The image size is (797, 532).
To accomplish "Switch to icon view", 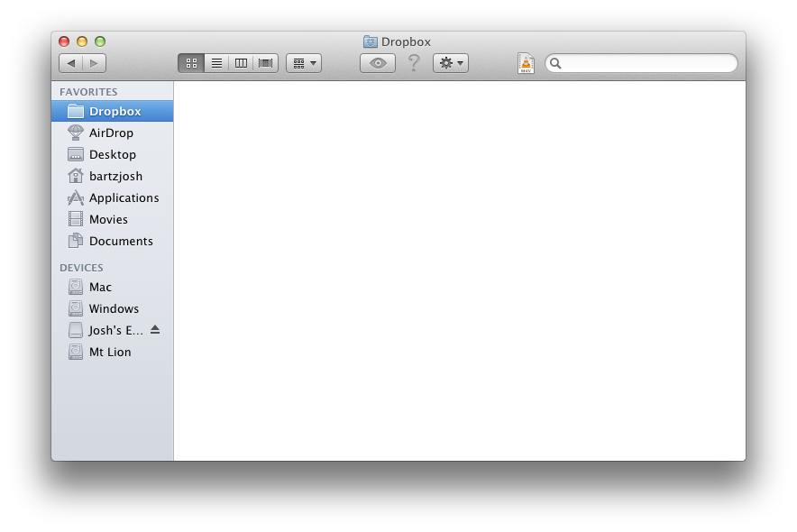I will click(191, 63).
